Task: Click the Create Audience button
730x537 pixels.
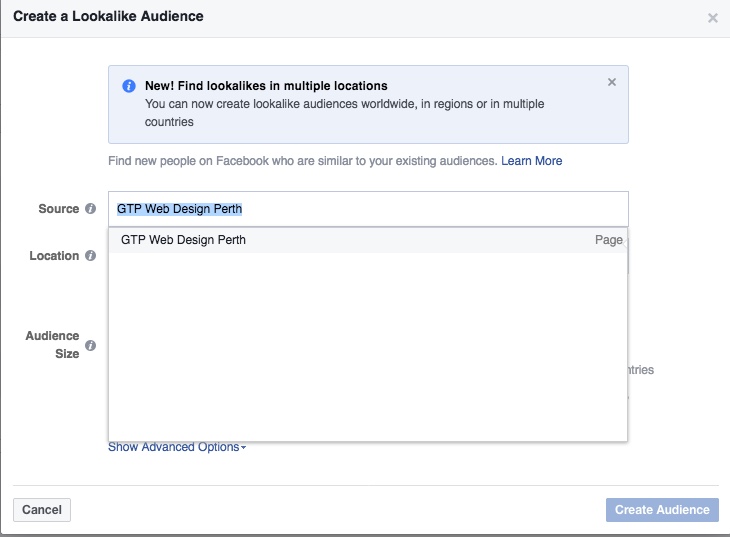Action: [x=661, y=510]
